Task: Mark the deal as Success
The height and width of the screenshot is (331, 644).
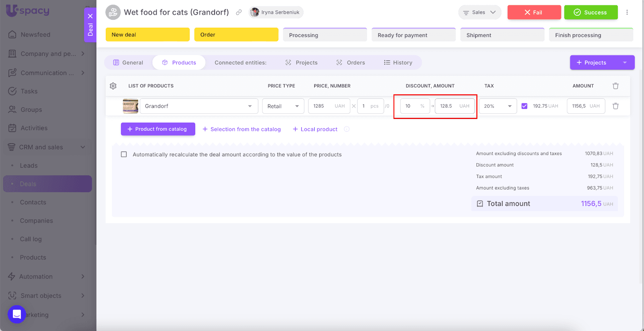Action: click(590, 12)
